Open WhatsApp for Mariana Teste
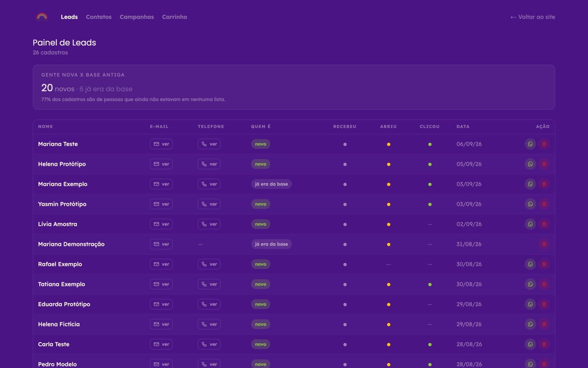The height and width of the screenshot is (368, 588). [x=530, y=144]
